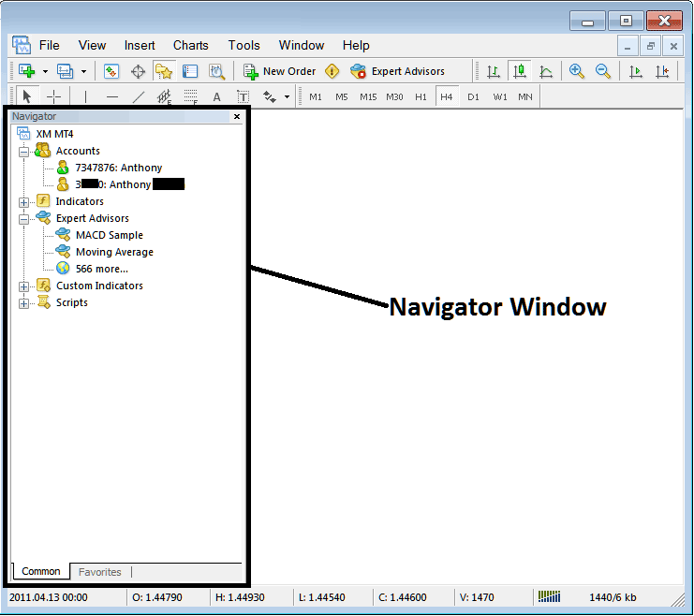Select the Text label tool
Screen dimensions: 694x616
click(216, 96)
